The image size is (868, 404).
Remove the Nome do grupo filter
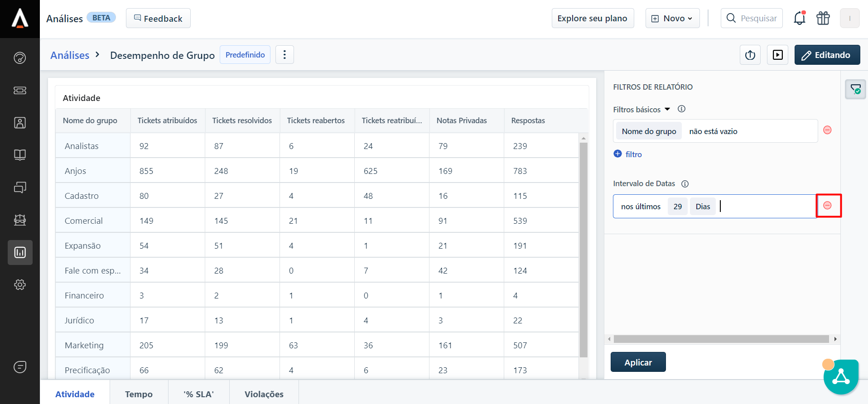click(x=827, y=130)
